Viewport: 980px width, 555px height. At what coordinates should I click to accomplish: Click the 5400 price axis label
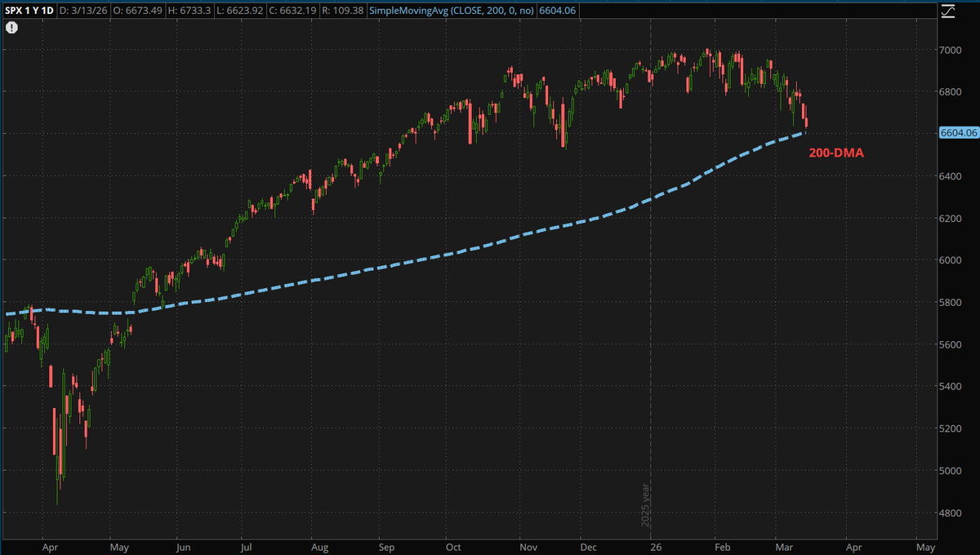click(x=951, y=387)
